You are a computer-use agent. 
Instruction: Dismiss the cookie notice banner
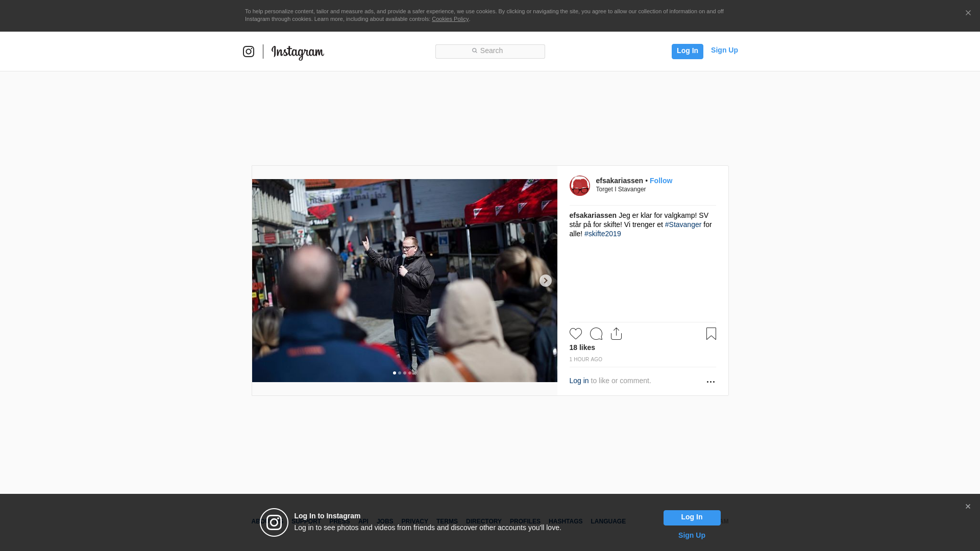968,13
